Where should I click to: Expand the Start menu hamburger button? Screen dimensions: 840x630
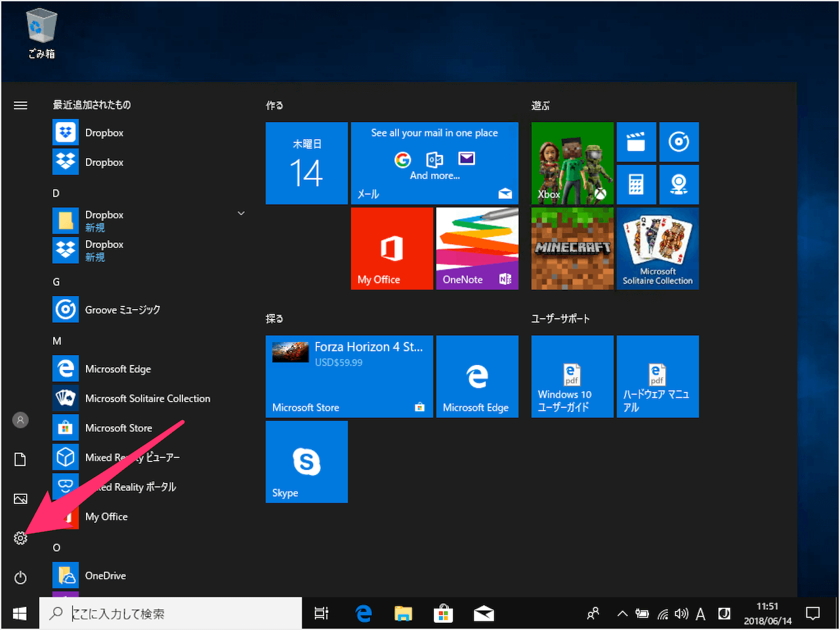point(20,105)
